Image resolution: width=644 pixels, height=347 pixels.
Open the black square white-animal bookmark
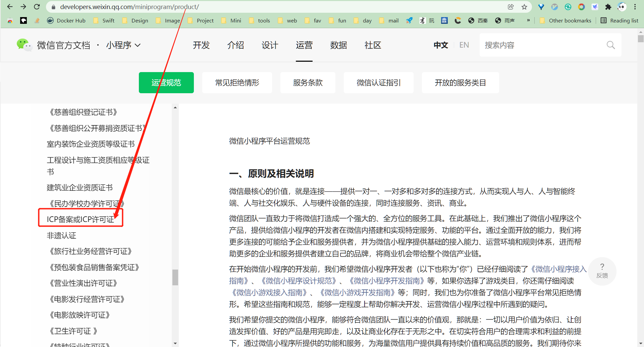pyautogui.click(x=23, y=20)
